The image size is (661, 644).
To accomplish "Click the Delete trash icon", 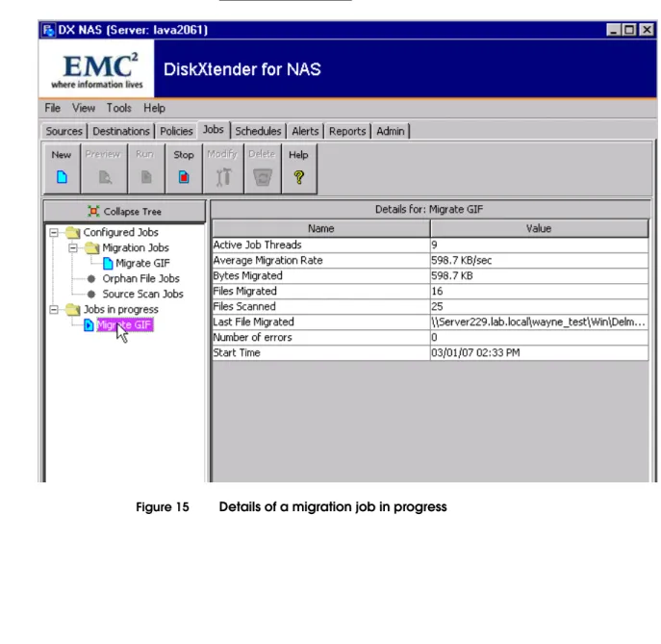I will (x=263, y=177).
